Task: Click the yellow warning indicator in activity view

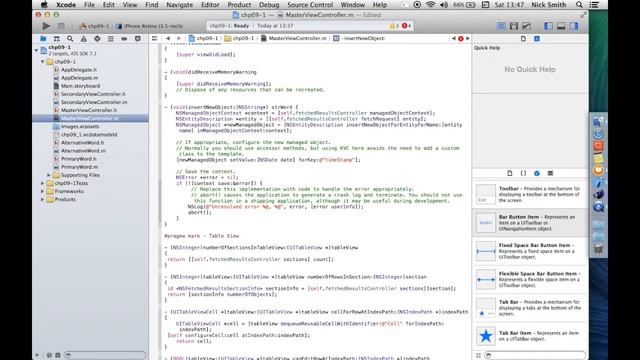Action: point(393,26)
